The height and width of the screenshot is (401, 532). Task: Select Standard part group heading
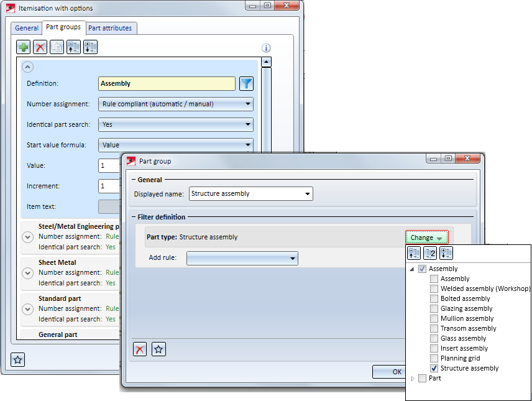[60, 298]
